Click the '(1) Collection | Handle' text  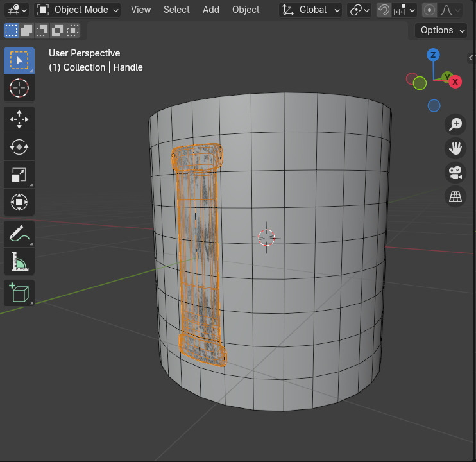click(96, 67)
